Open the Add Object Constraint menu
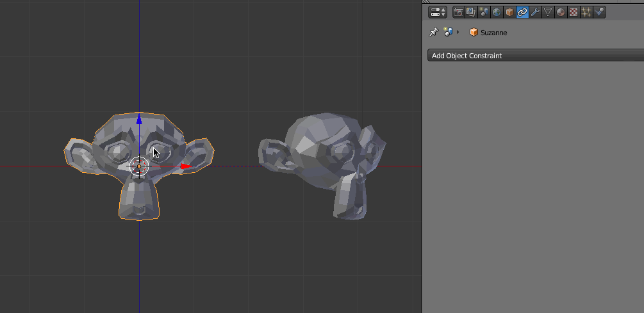Image resolution: width=644 pixels, height=313 pixels. coord(536,56)
